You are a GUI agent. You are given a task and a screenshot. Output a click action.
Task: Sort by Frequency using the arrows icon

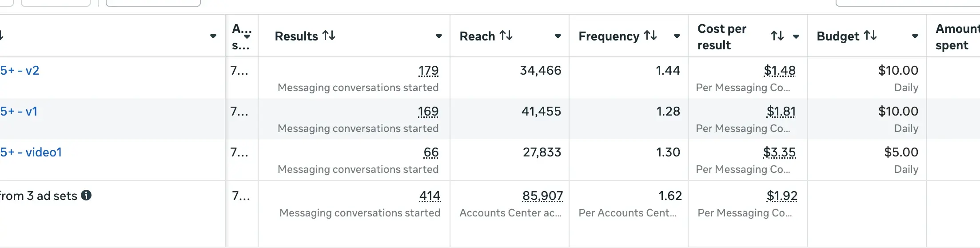pos(651,36)
